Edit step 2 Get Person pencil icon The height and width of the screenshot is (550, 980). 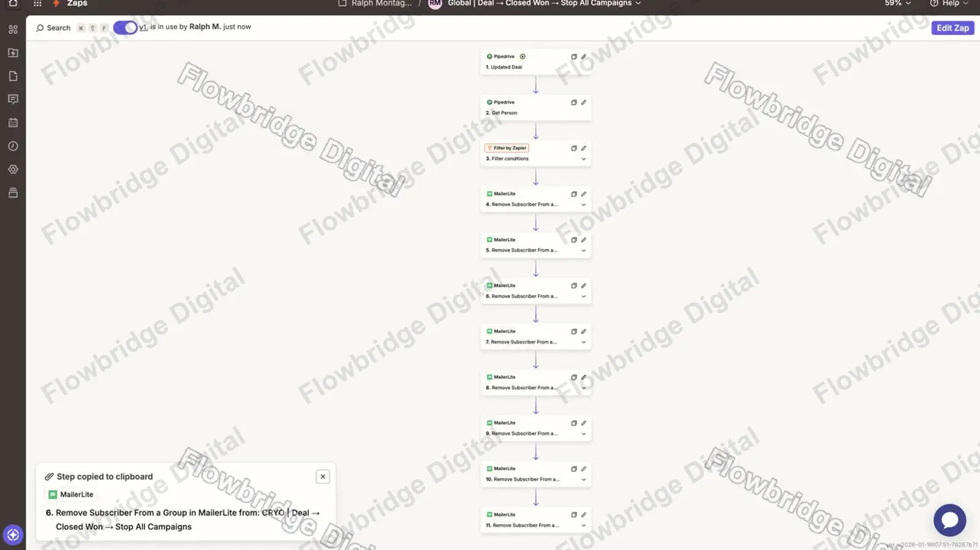584,102
